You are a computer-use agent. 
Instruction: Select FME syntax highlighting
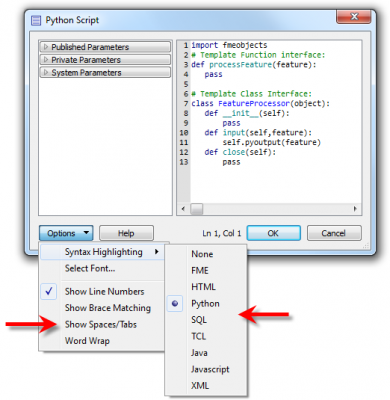click(206, 270)
